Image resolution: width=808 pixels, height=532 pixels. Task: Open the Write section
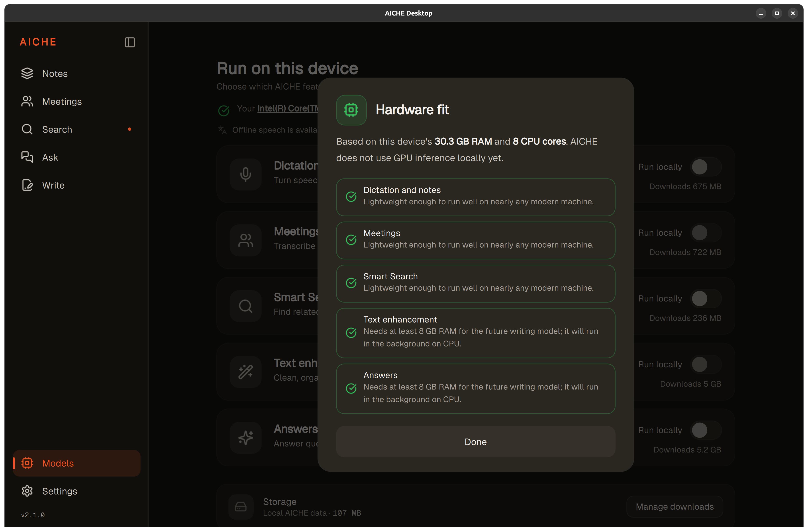pyautogui.click(x=77, y=185)
